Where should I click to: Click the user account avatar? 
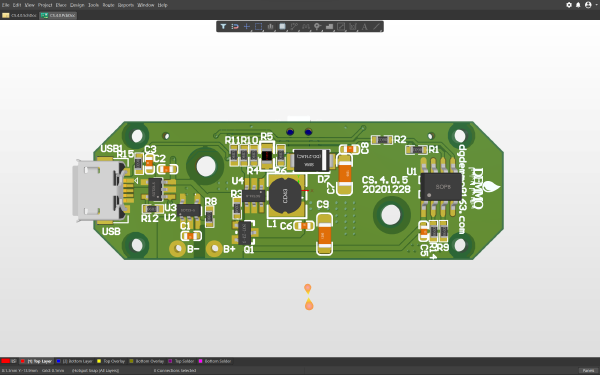[588, 5]
